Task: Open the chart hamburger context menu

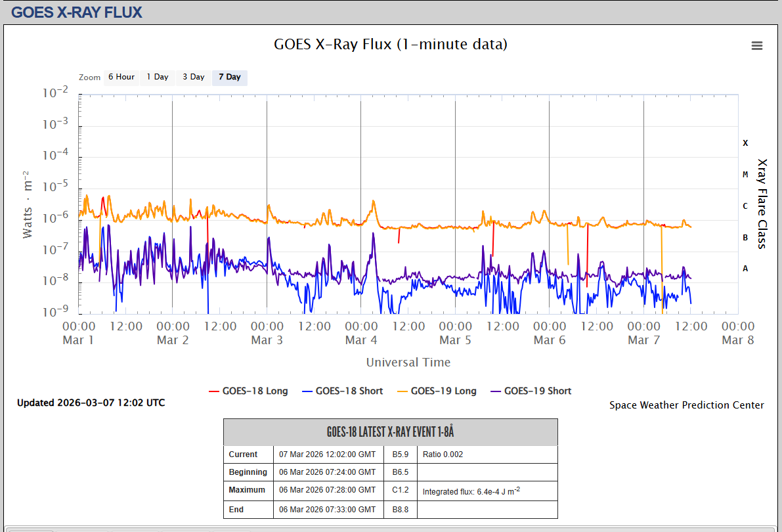Action: point(756,45)
